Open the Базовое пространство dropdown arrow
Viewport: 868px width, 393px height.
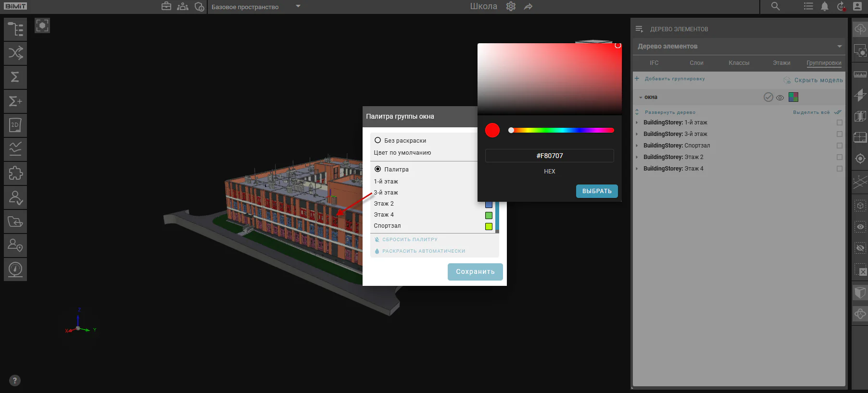[x=298, y=6]
